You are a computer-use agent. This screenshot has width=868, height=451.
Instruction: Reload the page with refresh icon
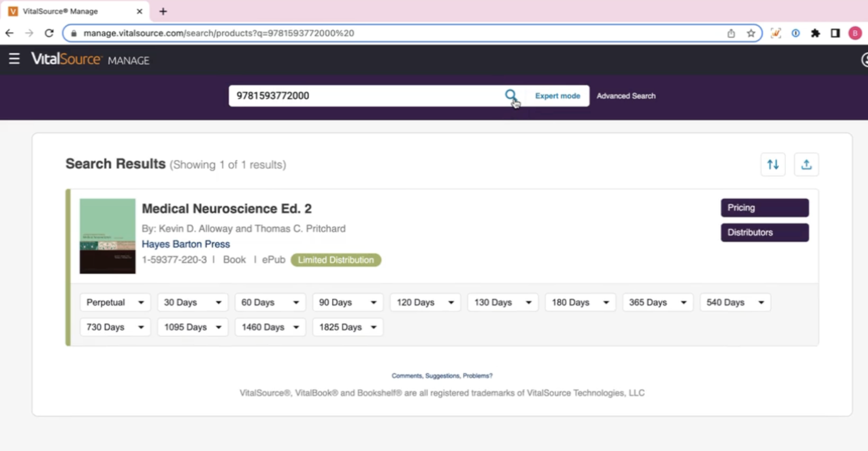click(49, 33)
